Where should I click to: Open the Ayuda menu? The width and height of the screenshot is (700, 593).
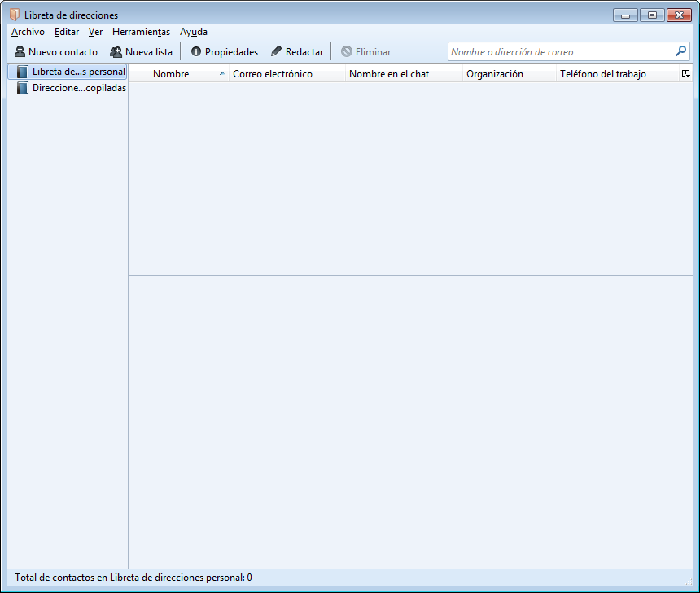[194, 32]
